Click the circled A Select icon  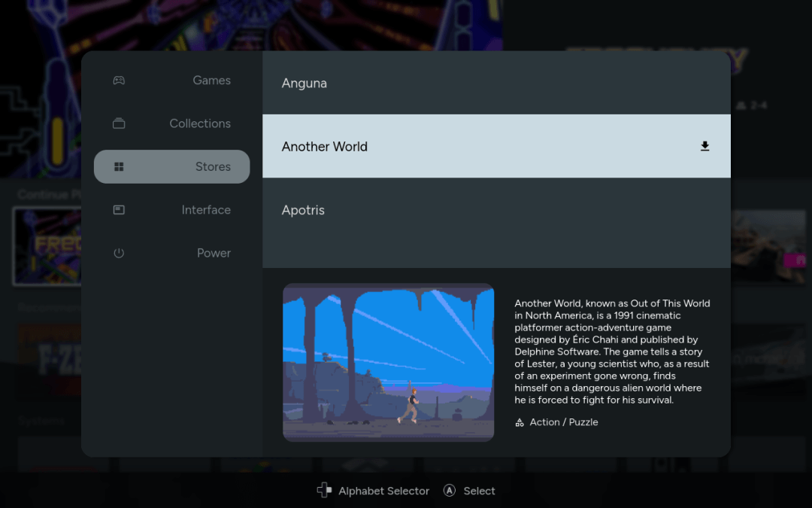449,490
